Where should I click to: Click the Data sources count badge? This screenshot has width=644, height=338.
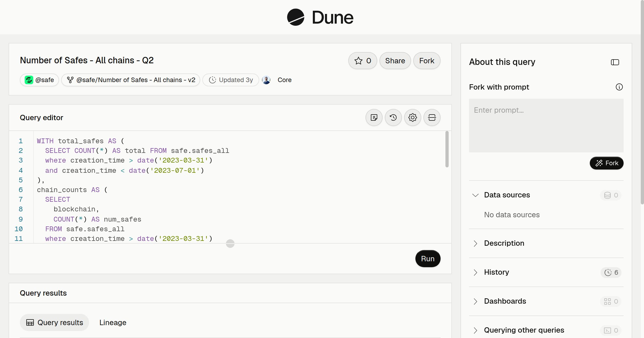(x=611, y=195)
